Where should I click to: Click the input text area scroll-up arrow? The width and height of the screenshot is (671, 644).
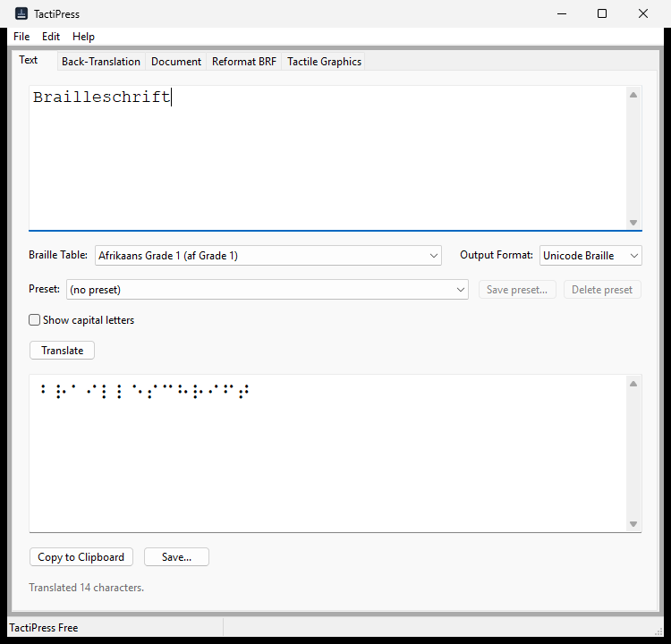pyautogui.click(x=633, y=95)
